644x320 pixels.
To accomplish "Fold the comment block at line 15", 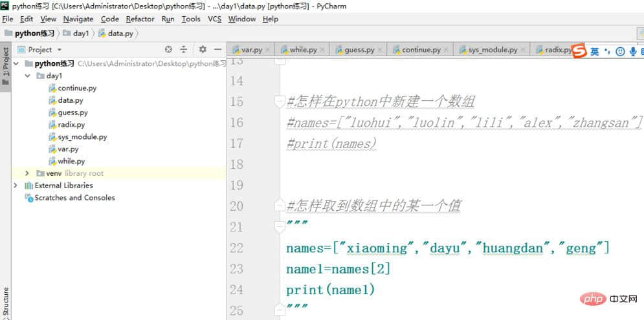I will coord(280,101).
